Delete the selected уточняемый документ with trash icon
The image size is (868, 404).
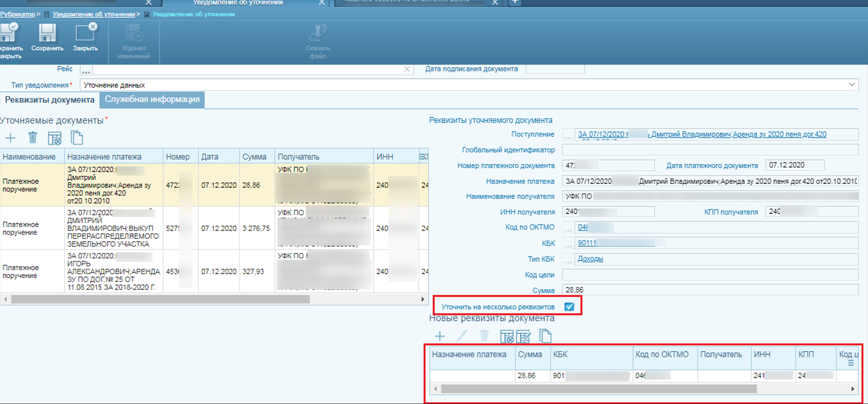pos(32,138)
